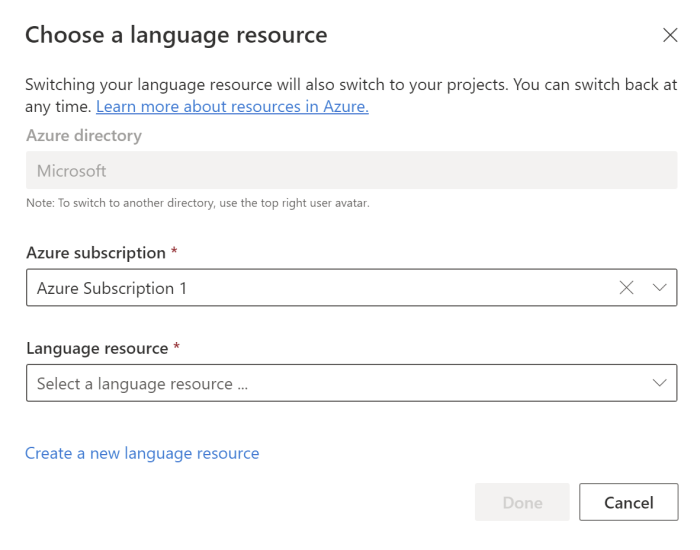Expand the Language resource chevron arrow
Image resolution: width=700 pixels, height=550 pixels.
point(659,383)
